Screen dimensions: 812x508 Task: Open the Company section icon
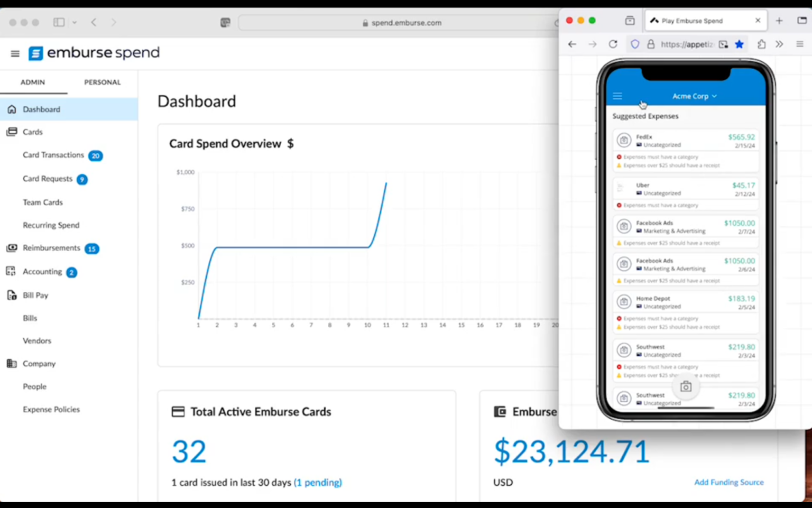[x=12, y=364]
